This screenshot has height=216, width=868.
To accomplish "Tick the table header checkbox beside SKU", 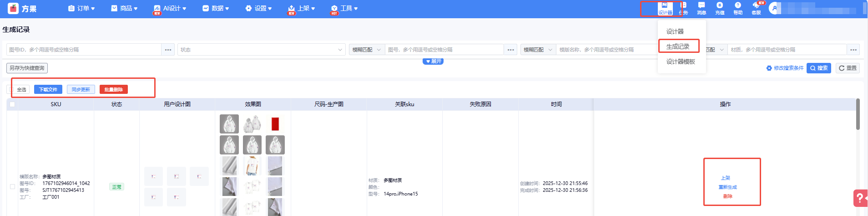I will [12, 104].
